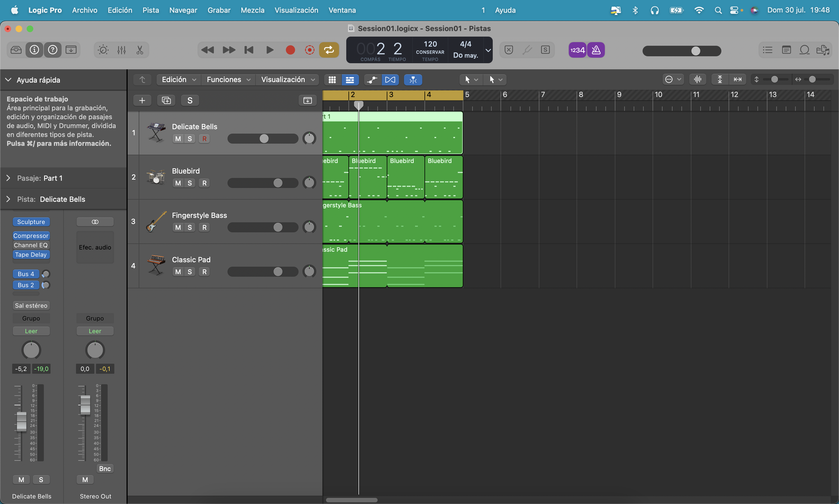The height and width of the screenshot is (504, 839).
Task: Collapse the Ayuda rápida section
Action: pos(8,80)
